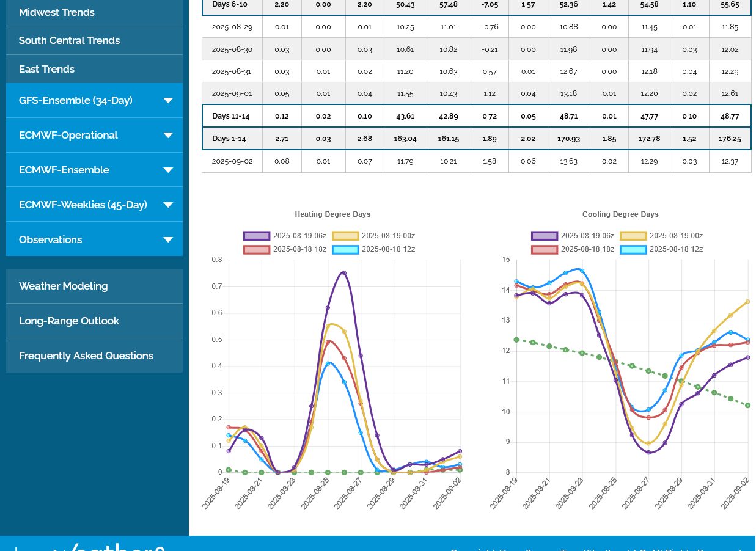Image resolution: width=756 pixels, height=551 pixels.
Task: Click blue 12z swatch in Cooling Degree legend
Action: click(633, 249)
